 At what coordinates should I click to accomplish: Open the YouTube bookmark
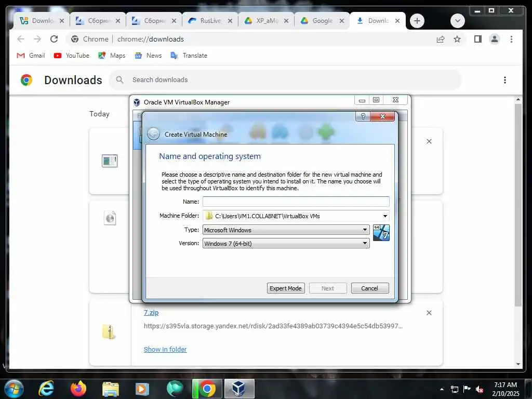72,55
